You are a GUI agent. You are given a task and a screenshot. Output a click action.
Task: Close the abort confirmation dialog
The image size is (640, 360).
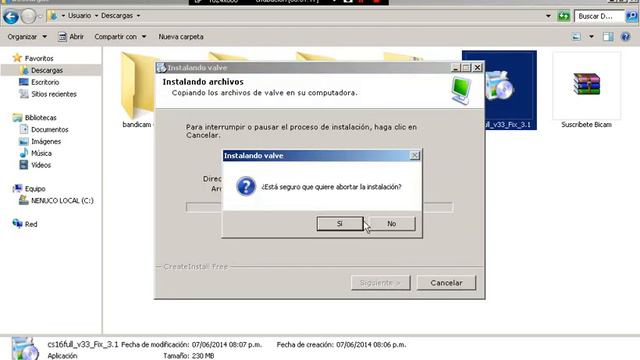tap(414, 156)
